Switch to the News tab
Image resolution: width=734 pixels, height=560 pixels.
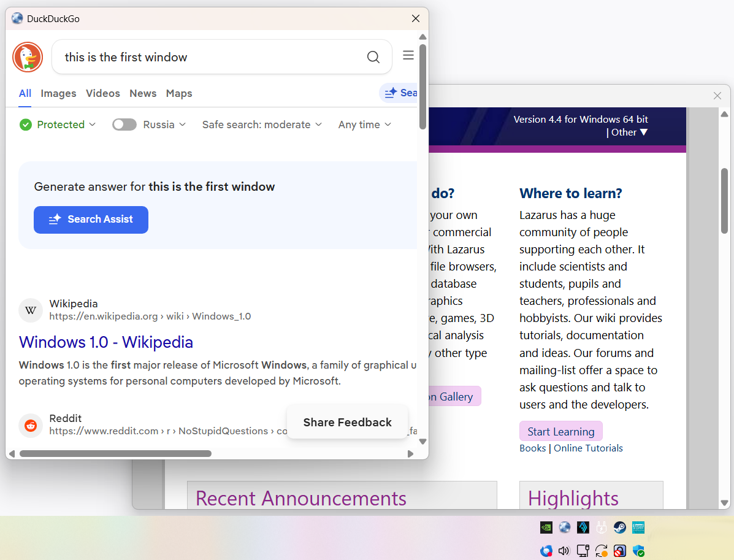click(x=143, y=93)
